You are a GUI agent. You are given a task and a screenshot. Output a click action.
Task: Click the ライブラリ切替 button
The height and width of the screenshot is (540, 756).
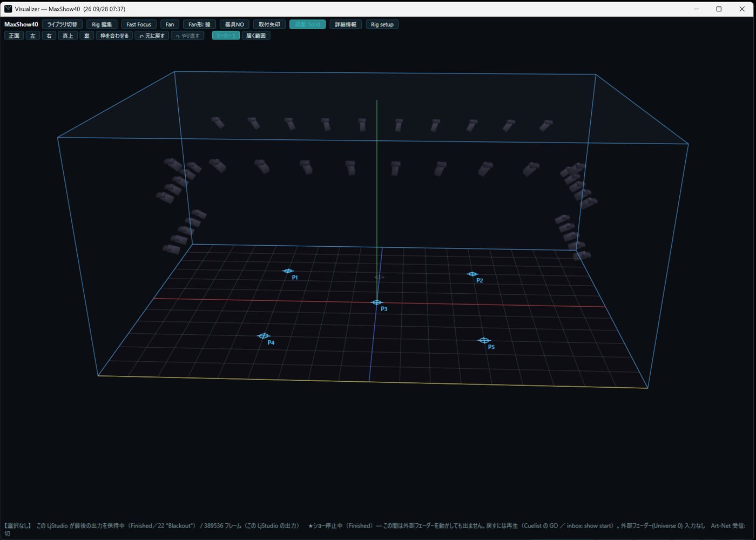click(62, 24)
